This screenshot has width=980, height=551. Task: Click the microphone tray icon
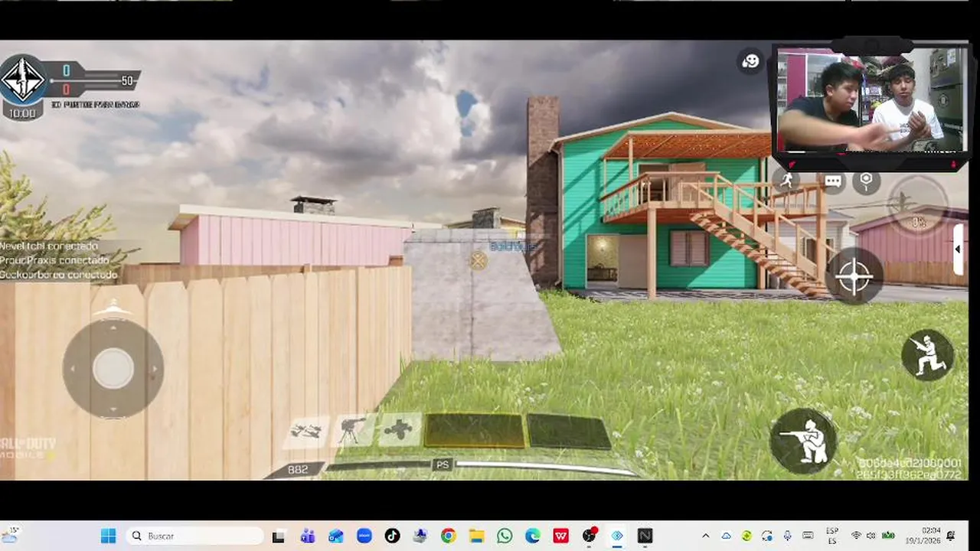pos(787,536)
